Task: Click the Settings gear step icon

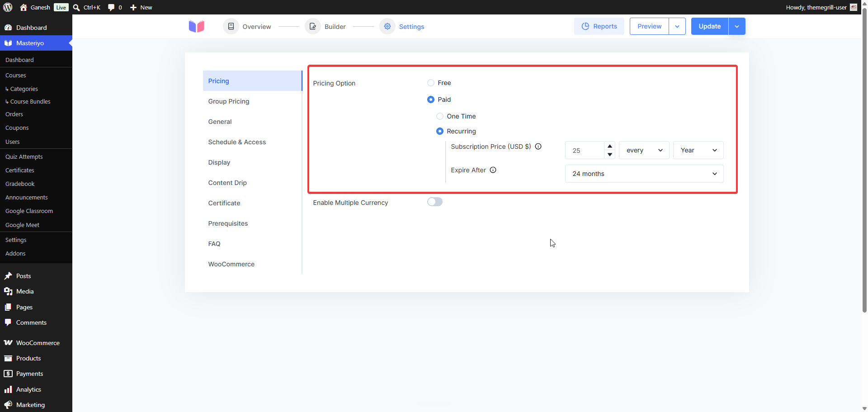Action: (x=387, y=26)
